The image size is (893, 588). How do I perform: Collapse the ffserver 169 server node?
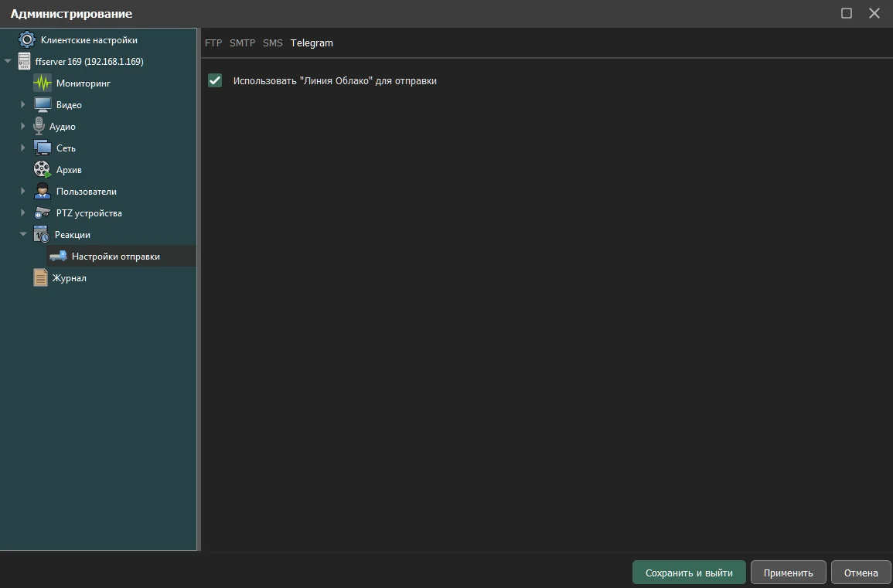[x=8, y=61]
